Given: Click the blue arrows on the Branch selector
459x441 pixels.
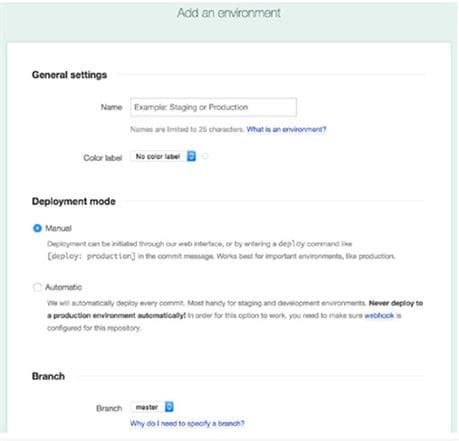Looking at the screenshot, I should coord(169,407).
